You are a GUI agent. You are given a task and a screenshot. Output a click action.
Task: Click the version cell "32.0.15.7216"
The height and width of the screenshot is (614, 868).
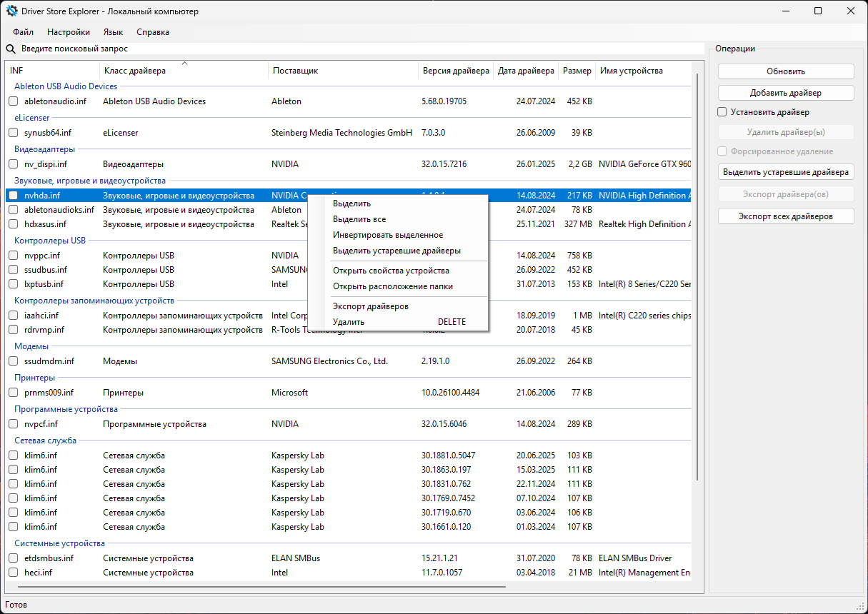[x=444, y=164]
